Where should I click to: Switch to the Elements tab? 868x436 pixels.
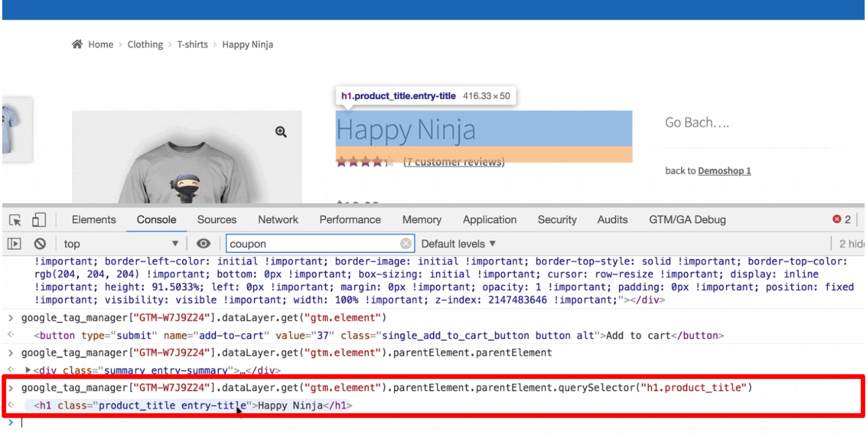93,219
